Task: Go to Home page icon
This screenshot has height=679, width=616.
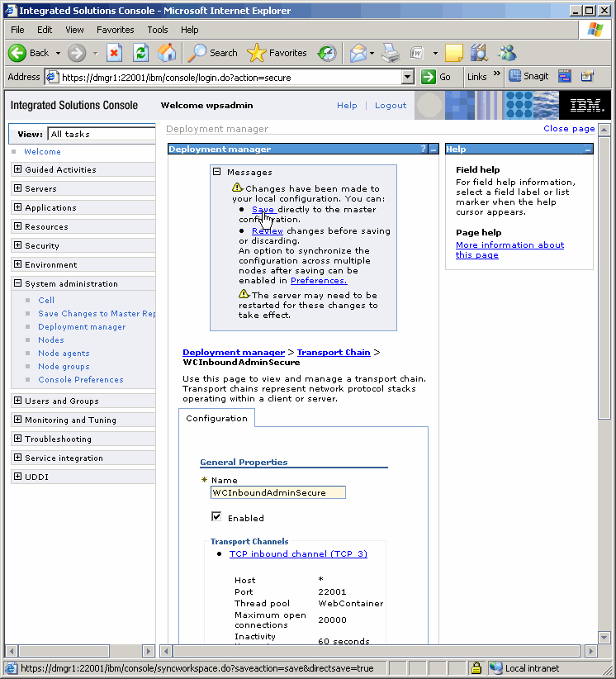Action: [x=167, y=53]
